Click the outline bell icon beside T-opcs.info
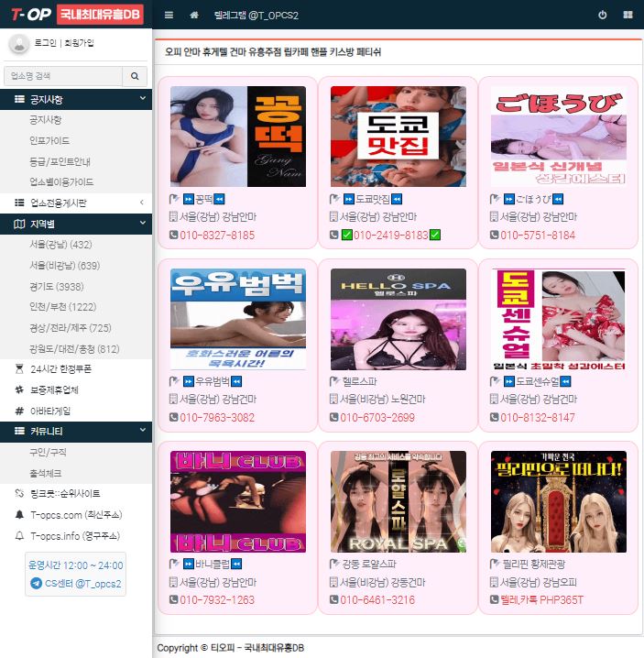The height and width of the screenshot is (658, 644). pyautogui.click(x=19, y=536)
